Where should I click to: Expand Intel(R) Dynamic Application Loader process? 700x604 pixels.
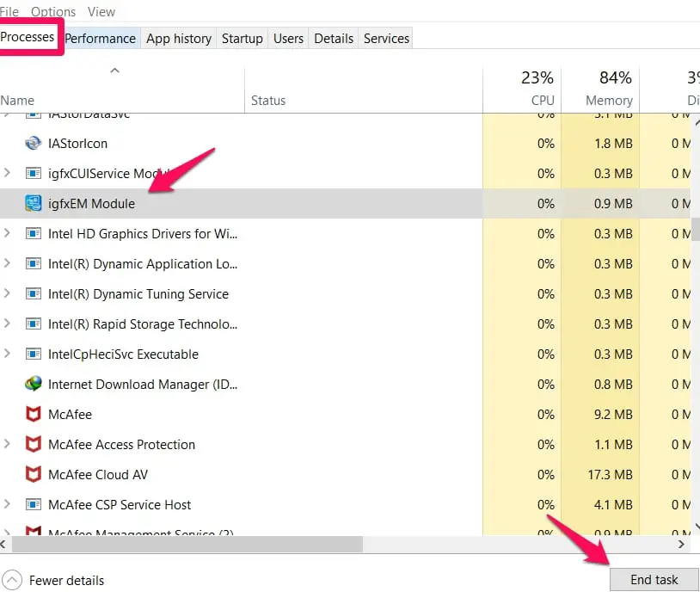tap(7, 263)
